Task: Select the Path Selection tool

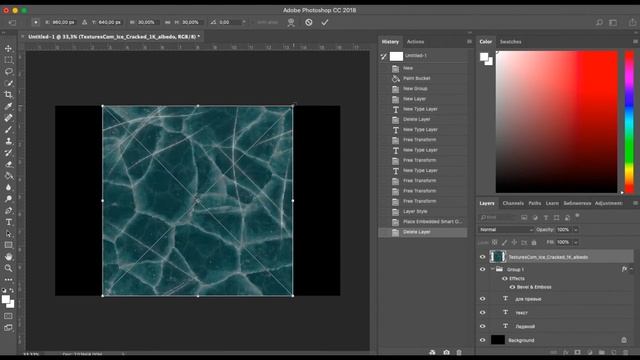Action: 8,234
